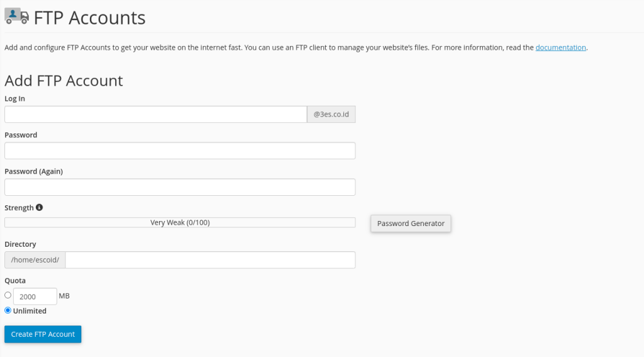This screenshot has height=357, width=644.
Task: Click the Password (Again) confirmation field
Action: point(180,188)
